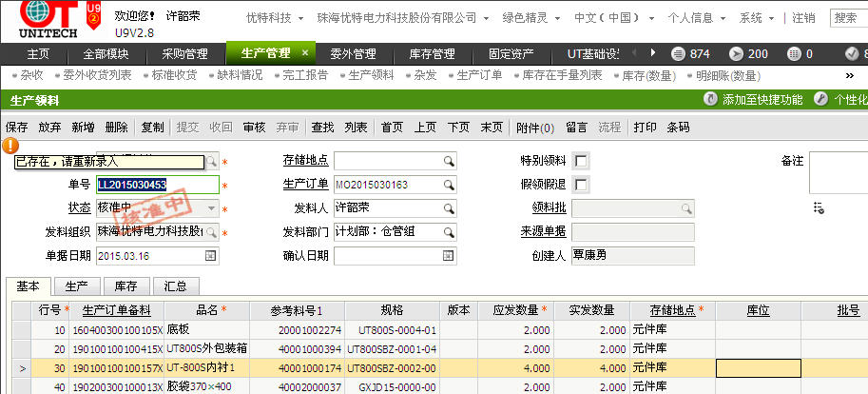Open the 存储地点 lookup magnifier

tap(449, 161)
